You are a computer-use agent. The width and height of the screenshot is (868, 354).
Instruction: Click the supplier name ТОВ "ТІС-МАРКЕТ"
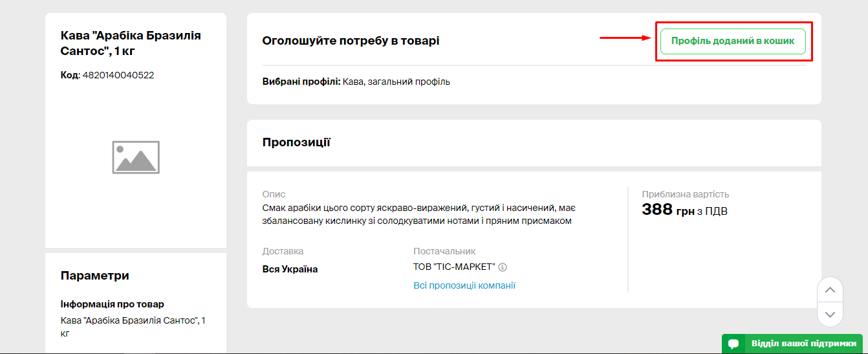[x=454, y=267]
